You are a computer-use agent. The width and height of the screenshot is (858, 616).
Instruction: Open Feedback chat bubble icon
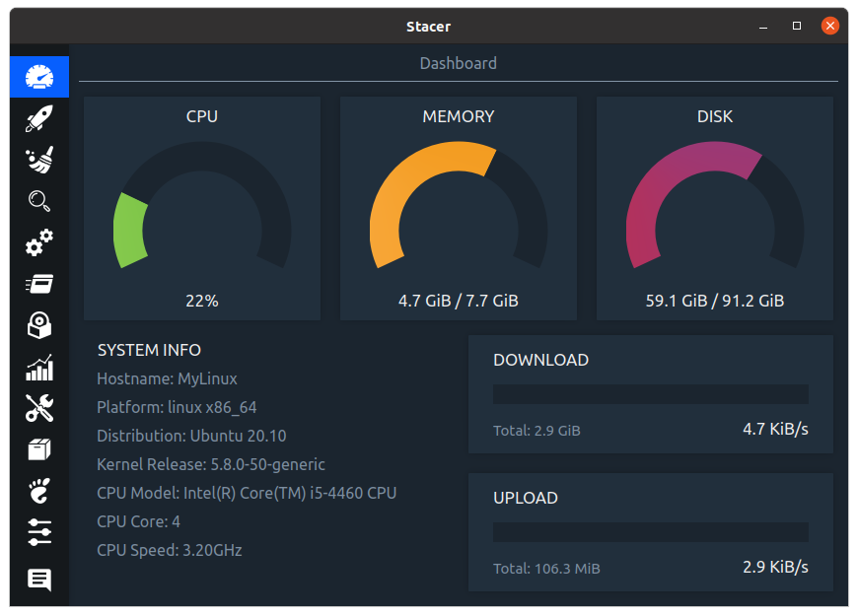(x=39, y=580)
